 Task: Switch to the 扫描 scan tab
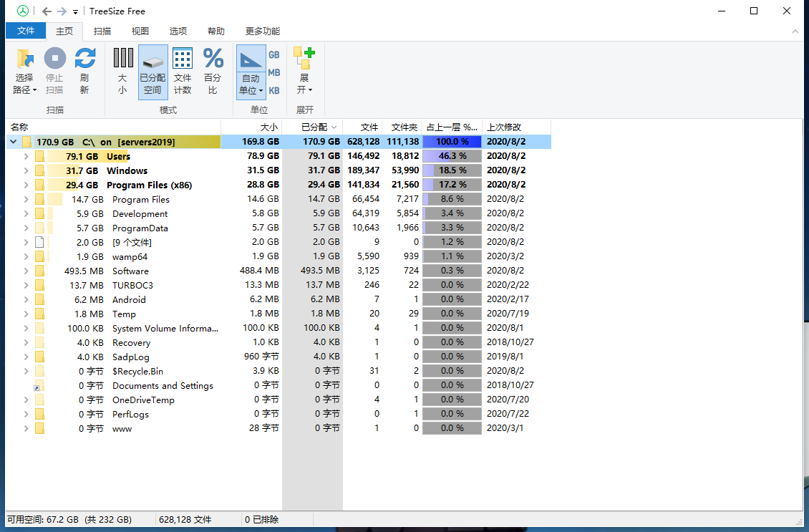[x=102, y=31]
